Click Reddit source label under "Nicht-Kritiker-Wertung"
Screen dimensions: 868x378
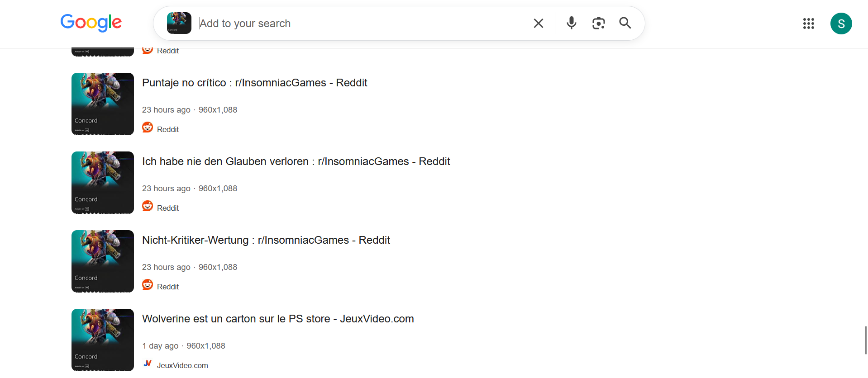point(168,287)
